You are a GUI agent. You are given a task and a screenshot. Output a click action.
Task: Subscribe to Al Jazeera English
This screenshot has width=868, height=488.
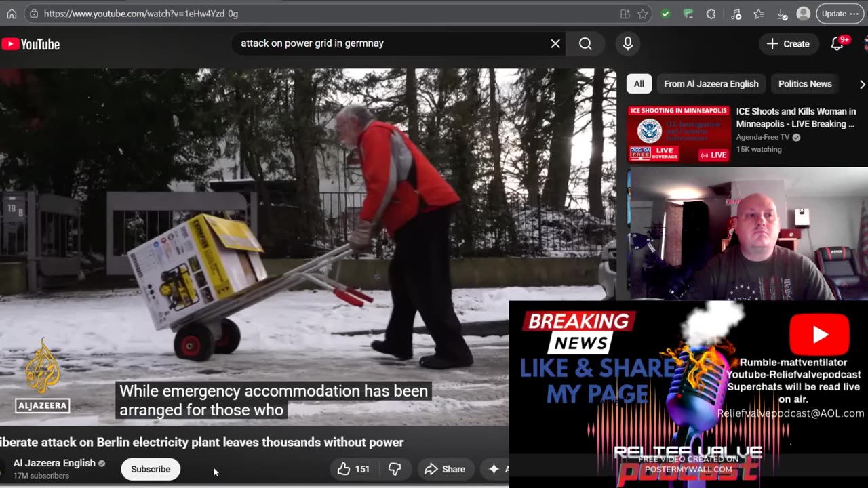point(151,469)
